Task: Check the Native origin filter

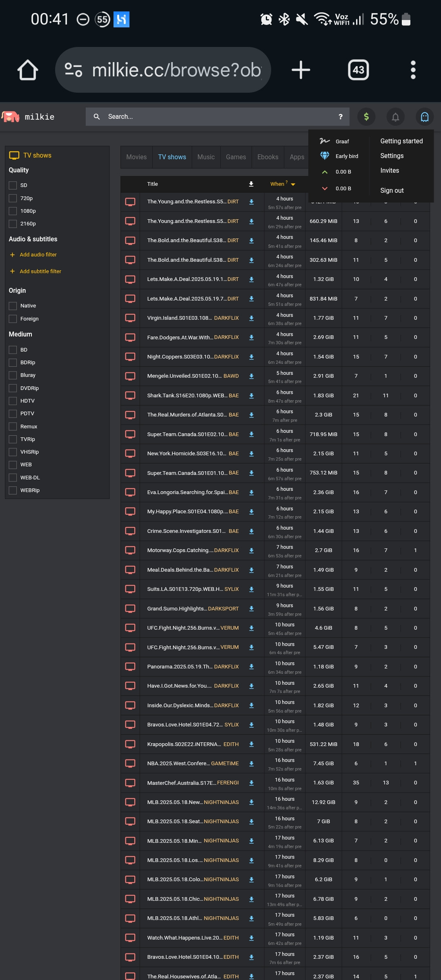Action: click(13, 306)
